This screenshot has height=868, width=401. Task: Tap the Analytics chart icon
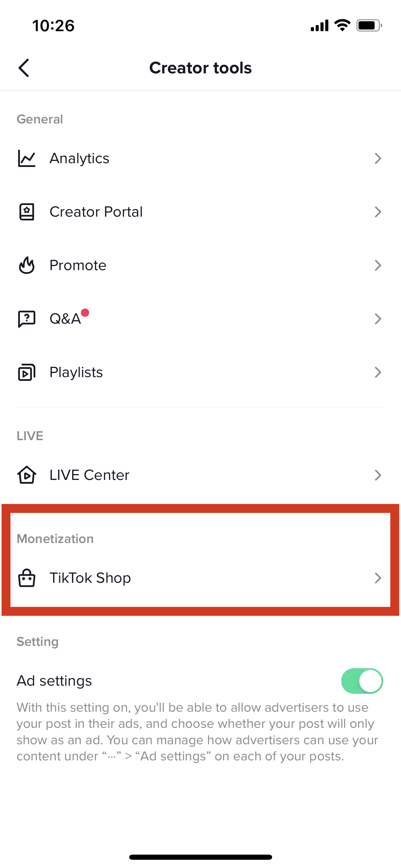click(27, 158)
